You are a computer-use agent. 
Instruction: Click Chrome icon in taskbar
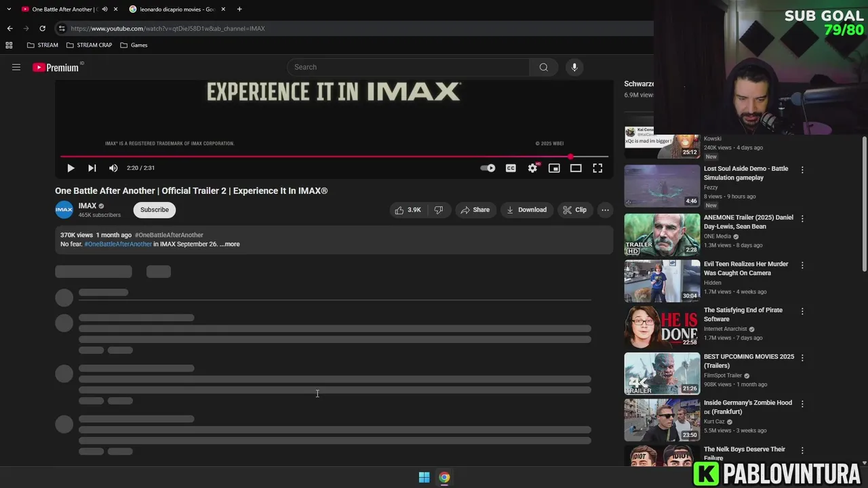click(x=444, y=477)
